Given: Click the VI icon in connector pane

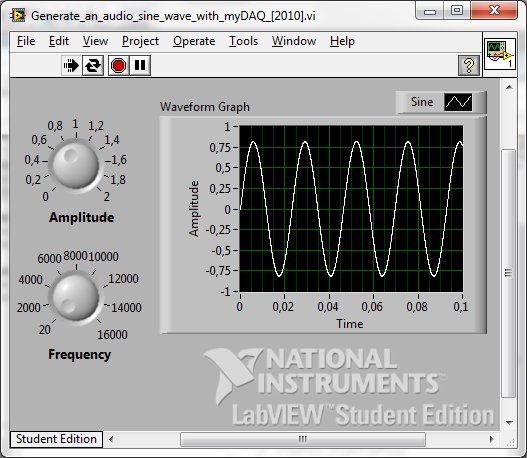Looking at the screenshot, I should click(500, 54).
